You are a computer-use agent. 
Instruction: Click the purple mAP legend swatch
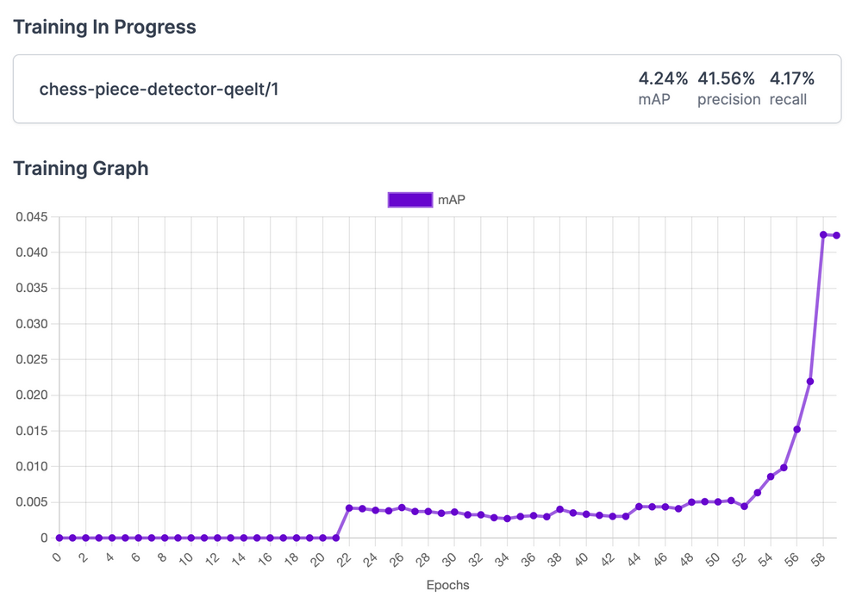(410, 199)
